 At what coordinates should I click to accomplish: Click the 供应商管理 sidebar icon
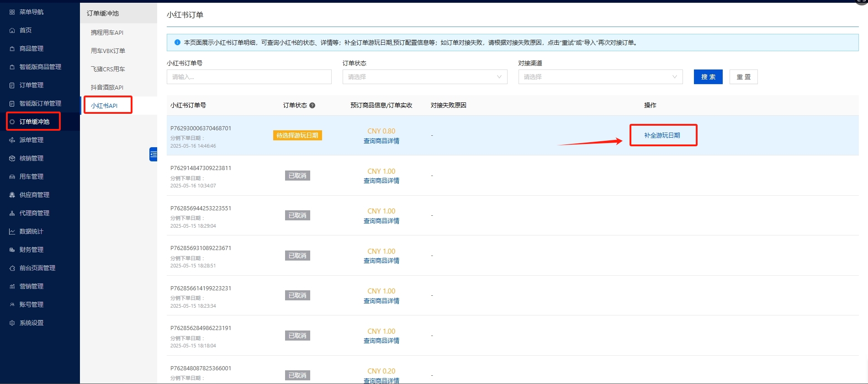(x=12, y=195)
